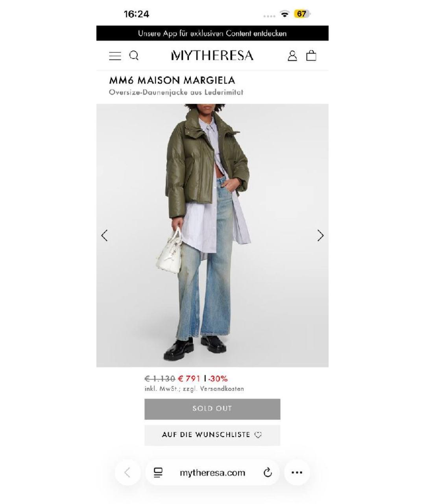
Task: Open the hamburger navigation menu
Action: point(115,56)
